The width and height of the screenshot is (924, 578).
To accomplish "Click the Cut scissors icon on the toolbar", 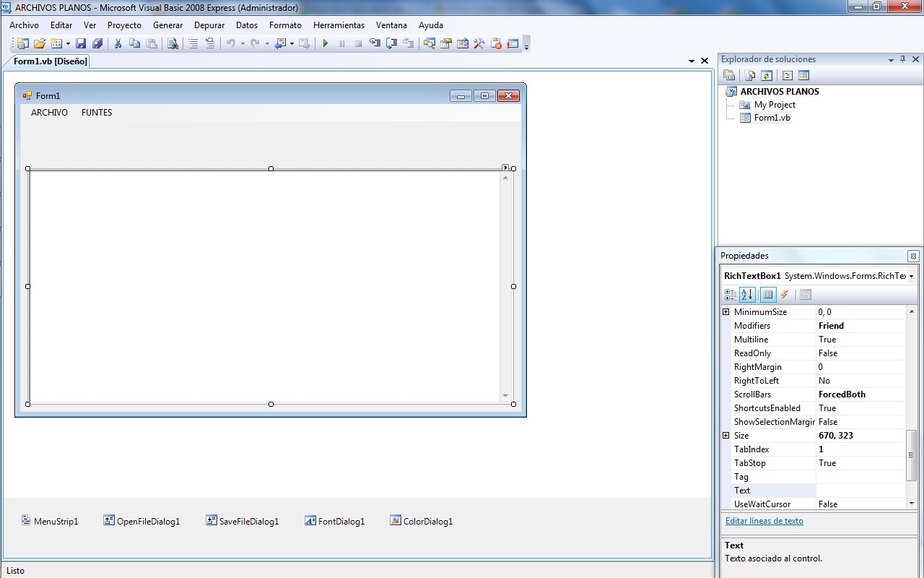I will point(118,43).
